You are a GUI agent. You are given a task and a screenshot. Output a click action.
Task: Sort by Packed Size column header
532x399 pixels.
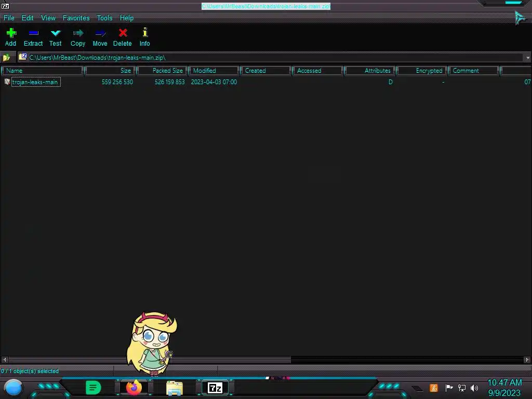tap(162, 71)
